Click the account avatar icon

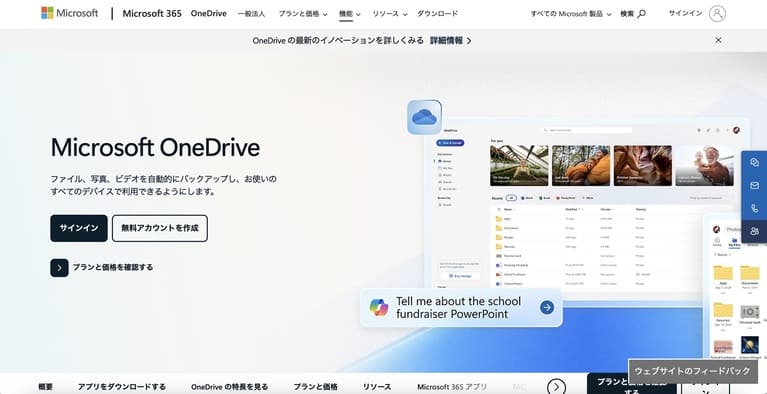tap(717, 13)
